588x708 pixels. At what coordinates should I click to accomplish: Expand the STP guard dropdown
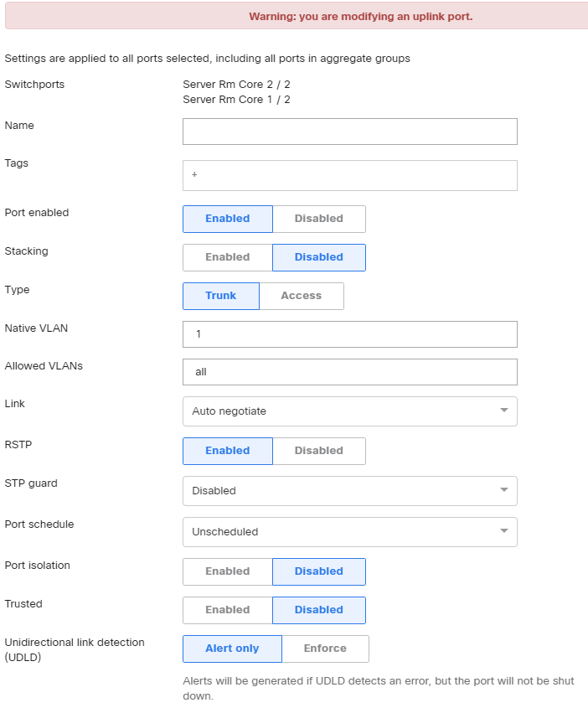[x=349, y=491]
